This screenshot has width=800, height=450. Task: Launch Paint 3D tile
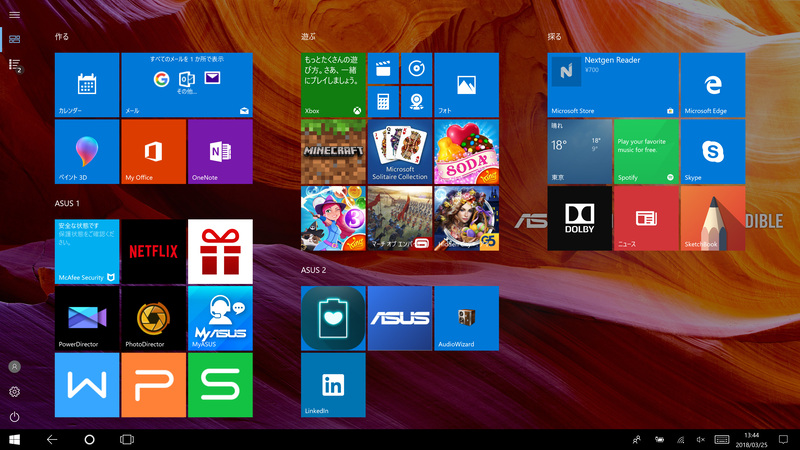[x=87, y=152]
